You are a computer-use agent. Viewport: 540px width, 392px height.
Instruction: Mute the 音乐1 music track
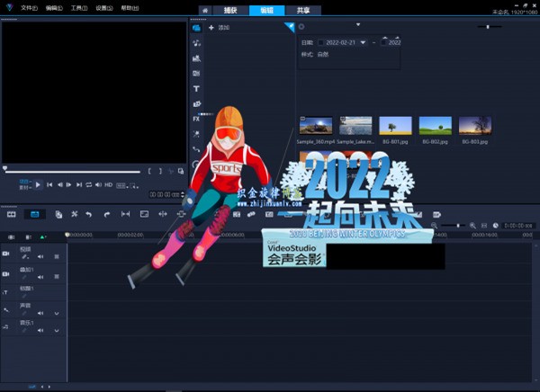click(41, 330)
